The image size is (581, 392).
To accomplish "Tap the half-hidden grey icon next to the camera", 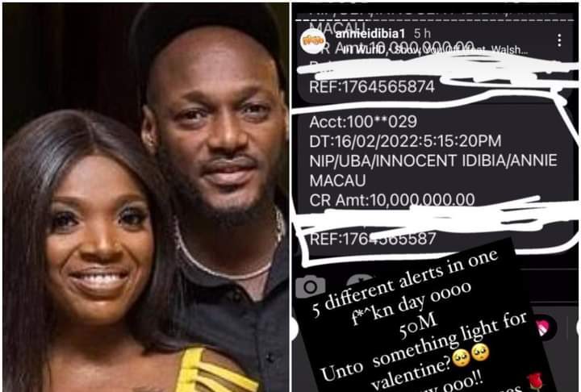I will coord(362,280).
